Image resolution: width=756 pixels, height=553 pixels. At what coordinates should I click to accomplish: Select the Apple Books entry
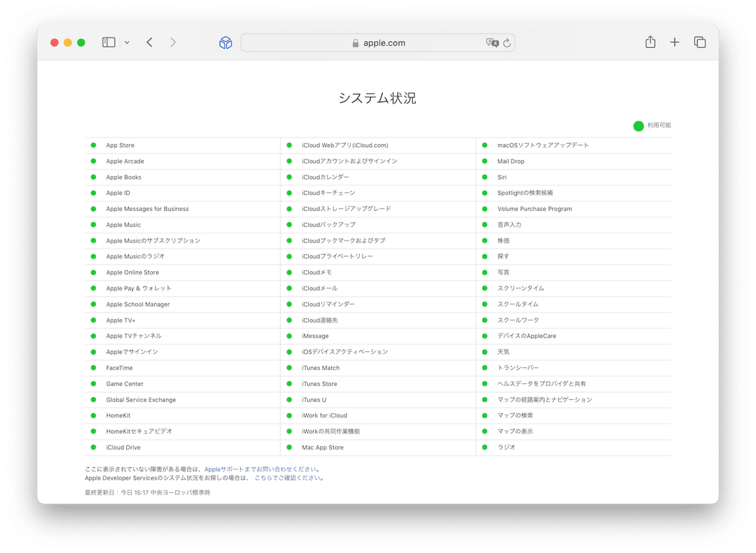tap(124, 177)
